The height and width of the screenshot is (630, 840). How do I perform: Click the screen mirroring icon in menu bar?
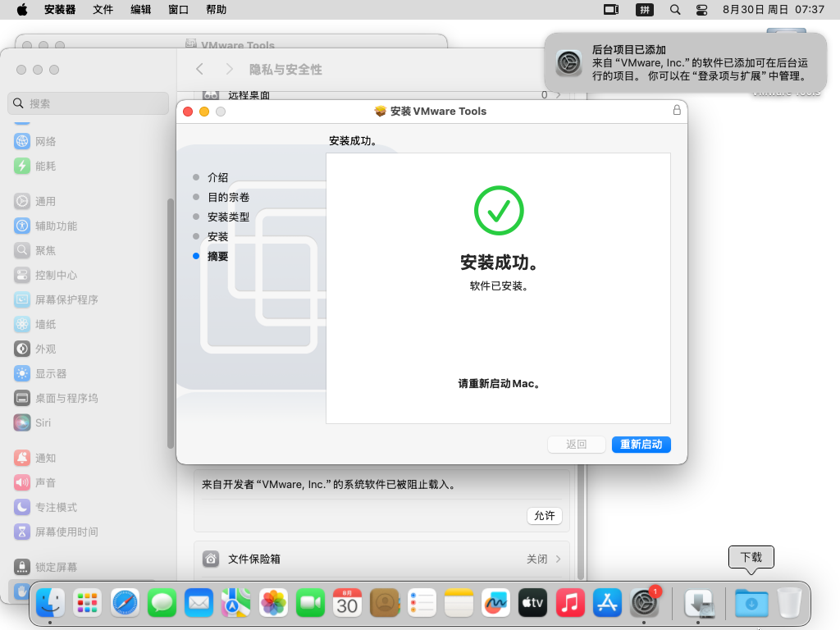click(x=611, y=10)
